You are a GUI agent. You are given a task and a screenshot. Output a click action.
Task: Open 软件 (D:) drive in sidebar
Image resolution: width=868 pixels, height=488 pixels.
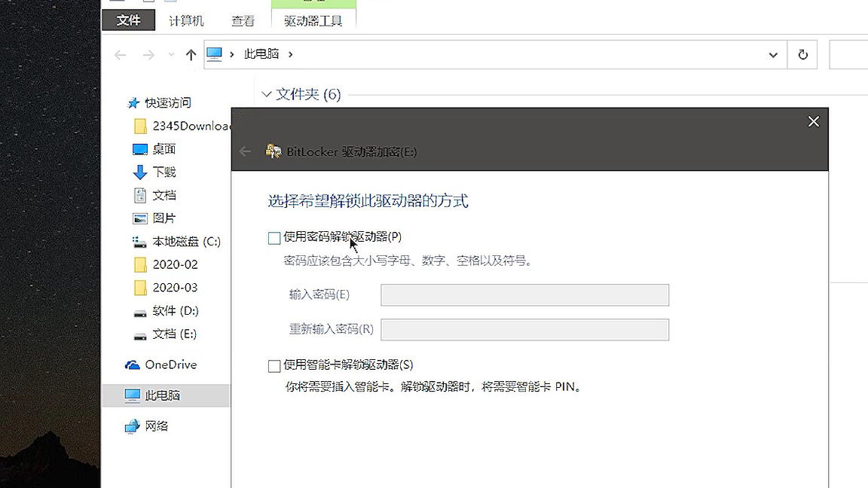pos(176,311)
